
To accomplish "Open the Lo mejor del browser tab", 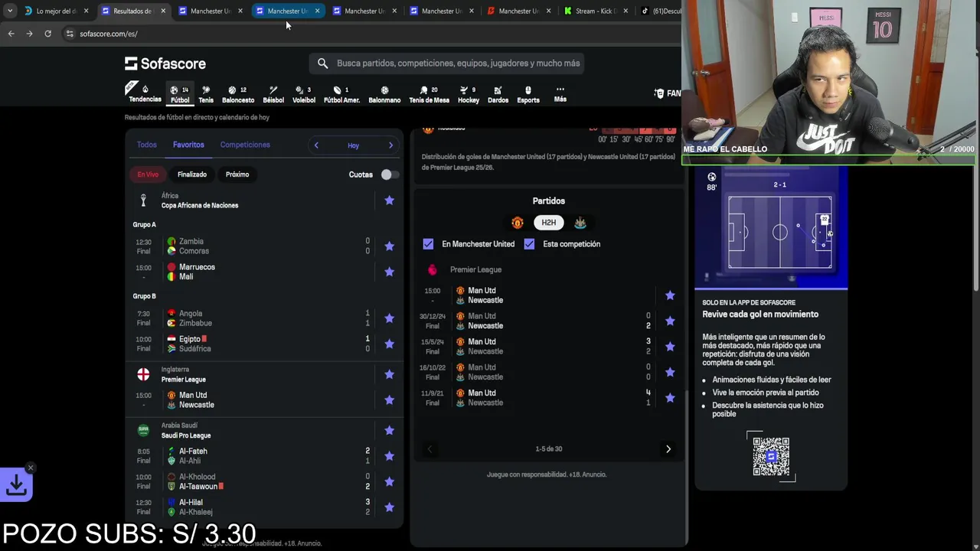I will pyautogui.click(x=56, y=11).
